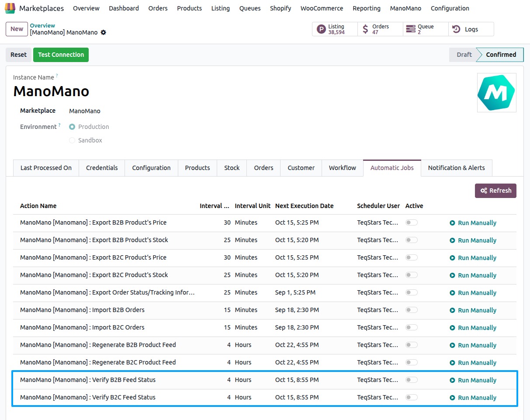Open the ManoMano top menu
Screen dimensions: 530x420
[405, 8]
